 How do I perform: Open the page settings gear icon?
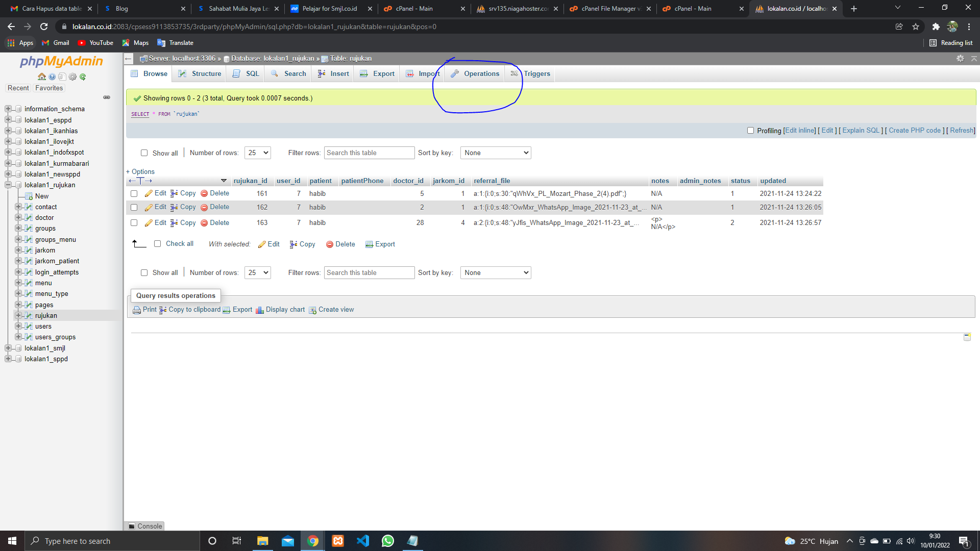[x=960, y=59]
